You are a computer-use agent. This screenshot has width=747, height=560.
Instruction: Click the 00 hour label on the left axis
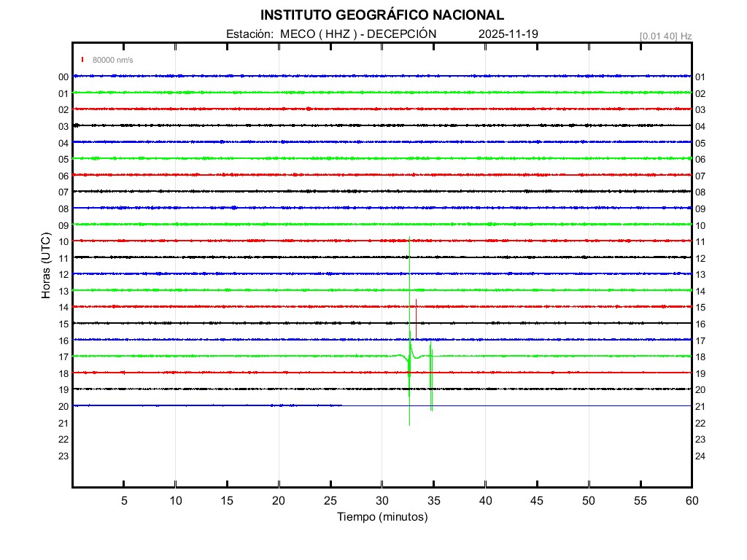click(63, 77)
